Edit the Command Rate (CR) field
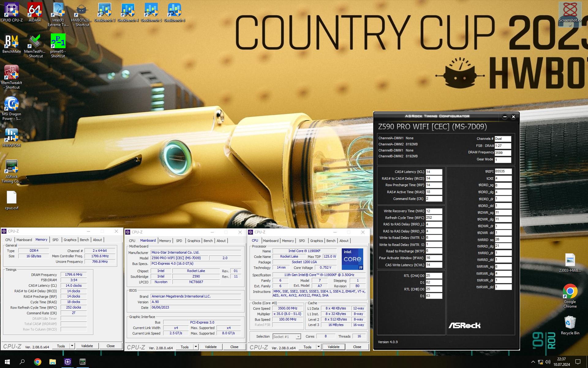The width and height of the screenshot is (588, 368). (x=434, y=199)
